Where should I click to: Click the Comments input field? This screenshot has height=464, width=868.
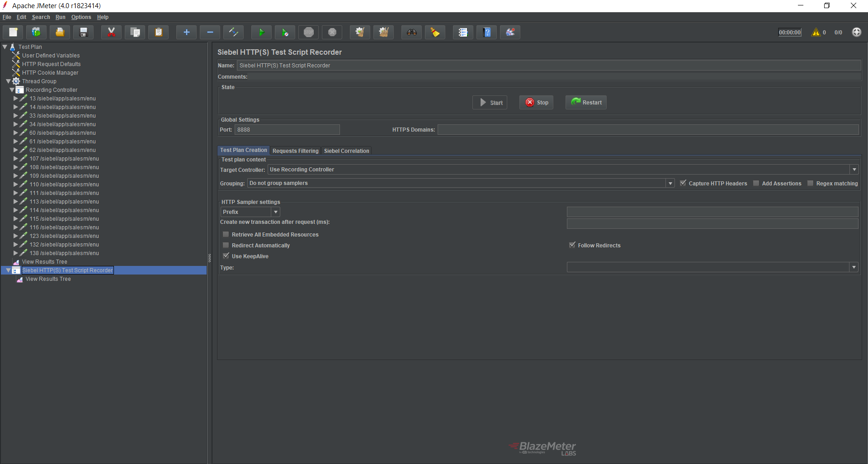555,77
